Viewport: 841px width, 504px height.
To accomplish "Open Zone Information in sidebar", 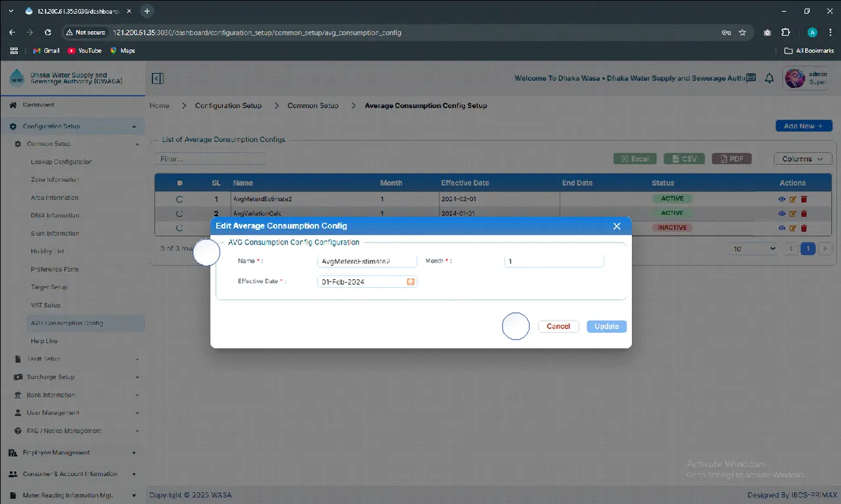I will [x=55, y=179].
